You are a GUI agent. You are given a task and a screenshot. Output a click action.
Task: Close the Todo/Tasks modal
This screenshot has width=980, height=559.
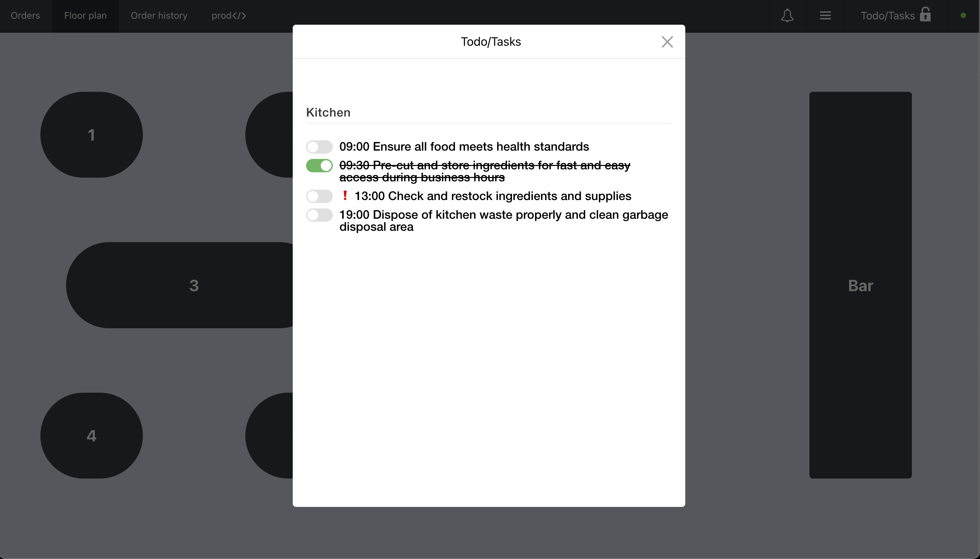[667, 42]
